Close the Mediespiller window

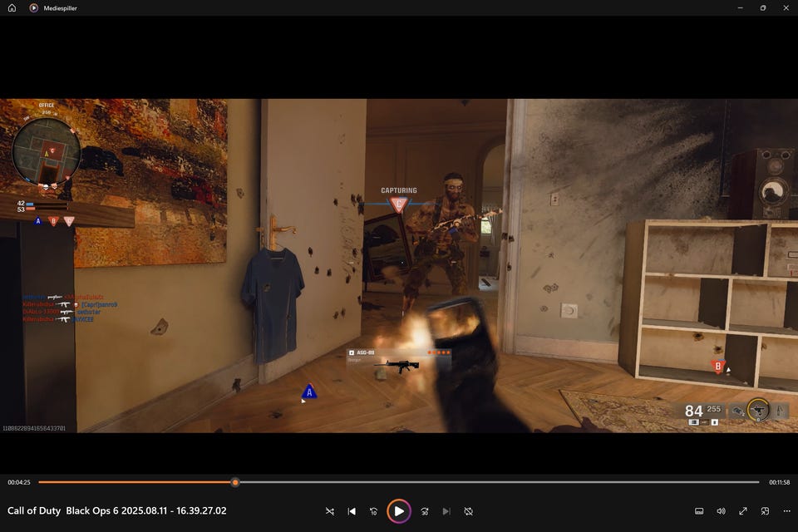(x=786, y=7)
